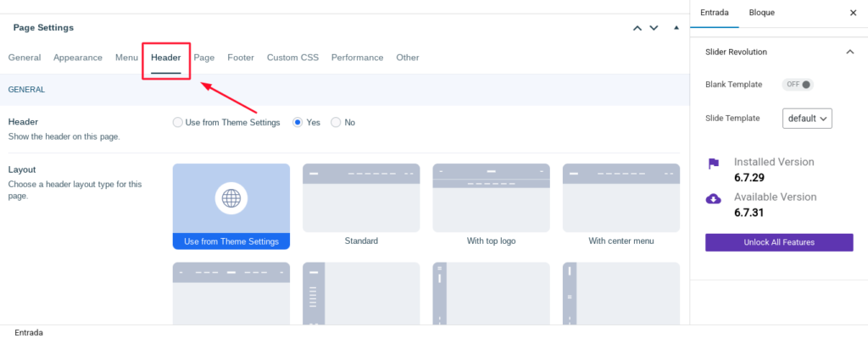Screen dimensions: 868x338
Task: Select Use from Theme Settings radio button
Action: 178,122
